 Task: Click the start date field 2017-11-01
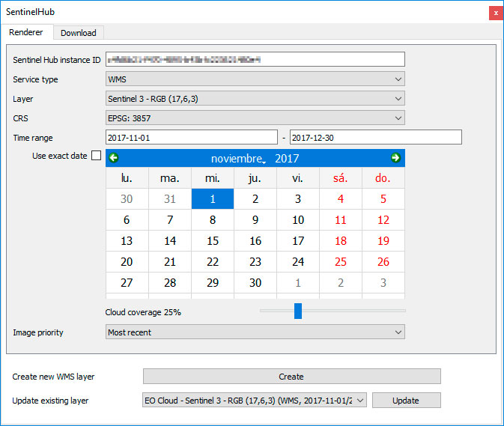[192, 138]
